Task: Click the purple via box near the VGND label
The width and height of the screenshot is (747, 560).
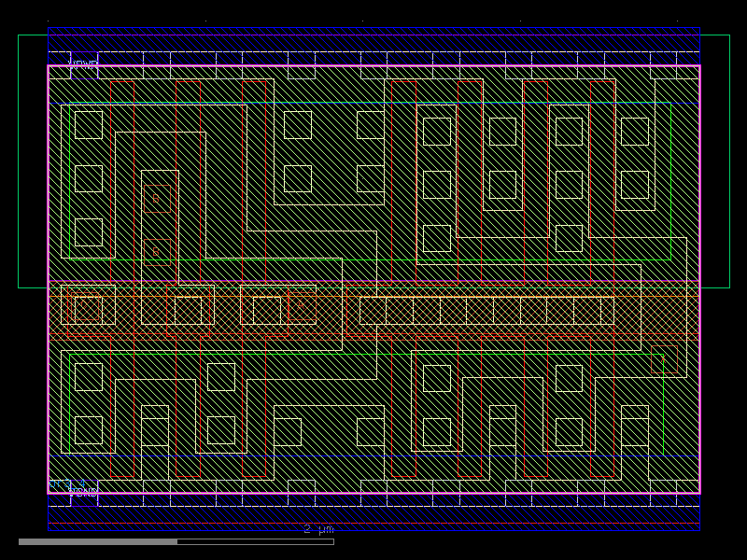Action: (x=84, y=499)
